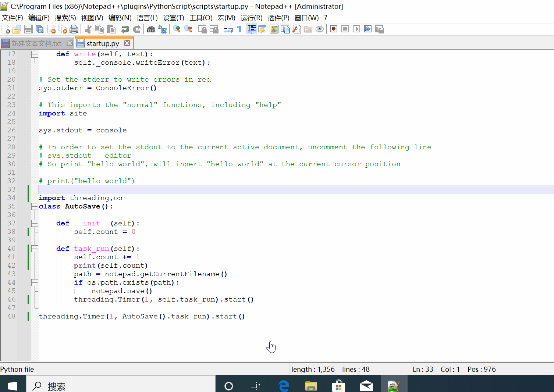The height and width of the screenshot is (392, 554).
Task: Open the 搜索(S) menu
Action: 65,18
